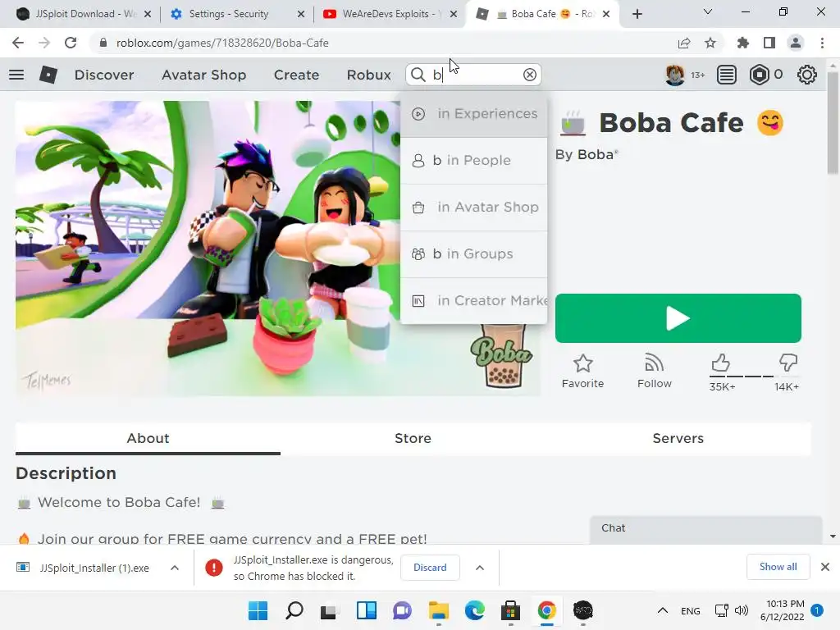Viewport: 840px width, 630px height.
Task: Select the Store tab
Action: pos(413,438)
